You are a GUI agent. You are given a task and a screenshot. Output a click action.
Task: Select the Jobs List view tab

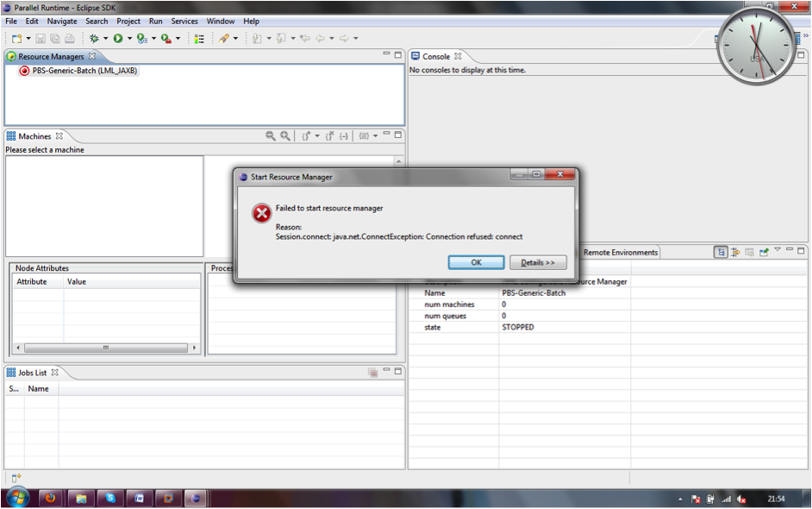click(x=33, y=373)
